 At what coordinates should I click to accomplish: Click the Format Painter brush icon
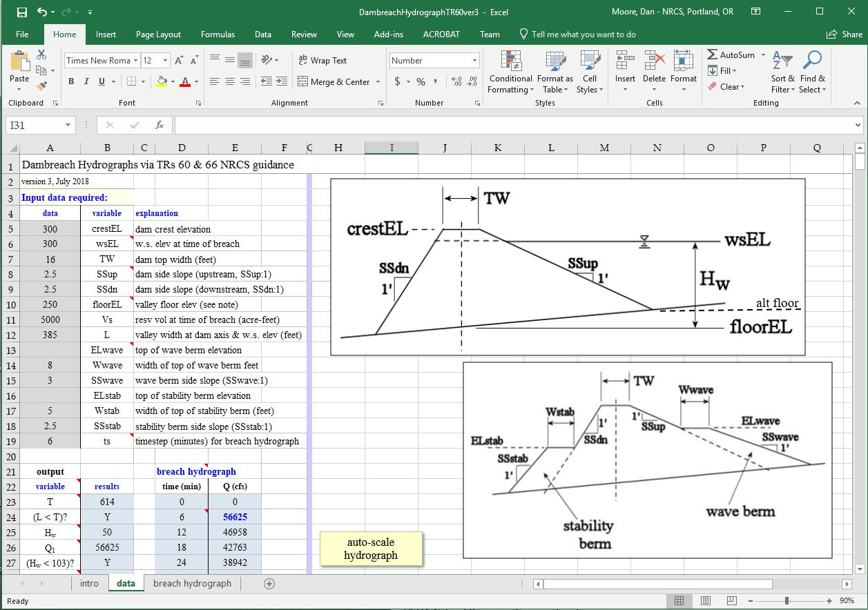coord(41,86)
